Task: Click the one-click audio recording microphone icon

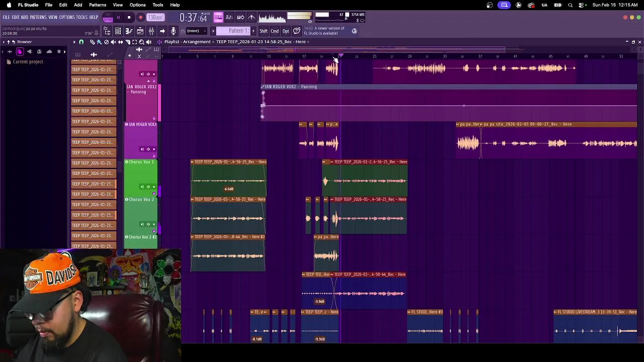Action: [x=173, y=31]
